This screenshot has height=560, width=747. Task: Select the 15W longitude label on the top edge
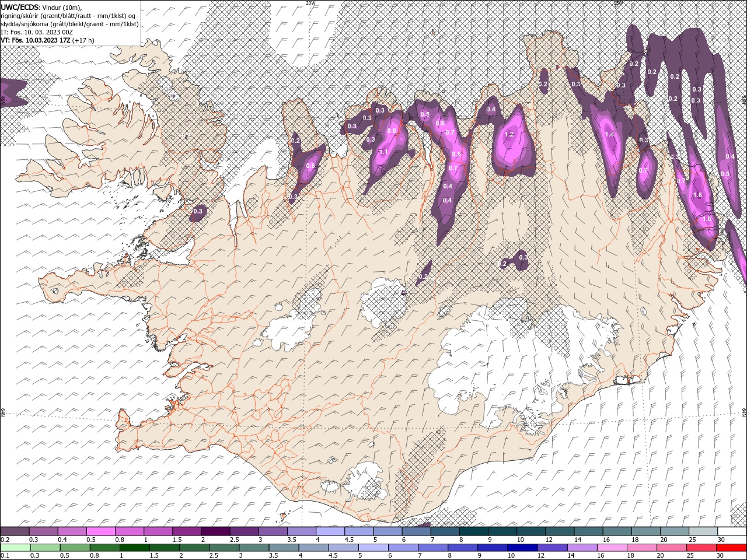pos(618,3)
